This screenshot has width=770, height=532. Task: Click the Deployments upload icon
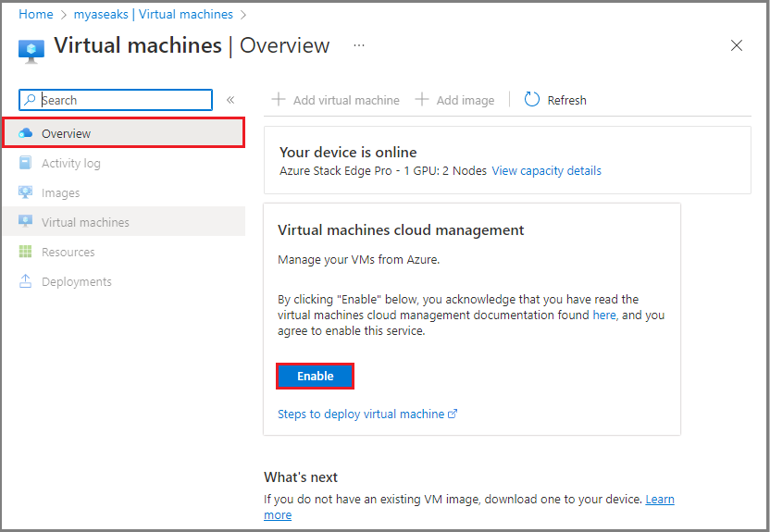pyautogui.click(x=25, y=281)
